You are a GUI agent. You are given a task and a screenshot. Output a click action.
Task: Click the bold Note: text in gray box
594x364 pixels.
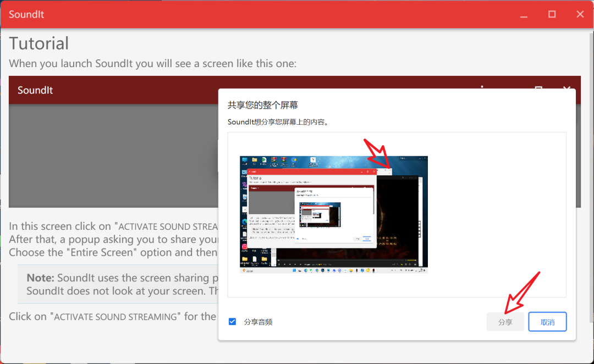[x=40, y=278]
